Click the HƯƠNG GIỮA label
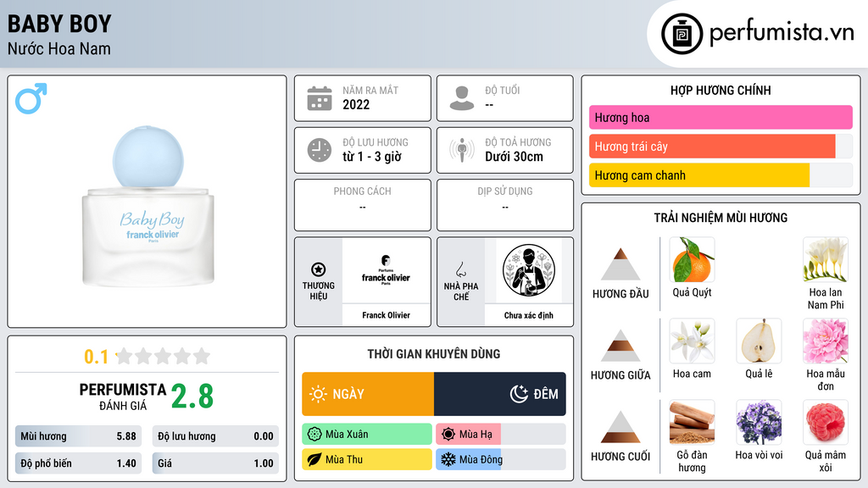The width and height of the screenshot is (868, 488). pos(620,375)
